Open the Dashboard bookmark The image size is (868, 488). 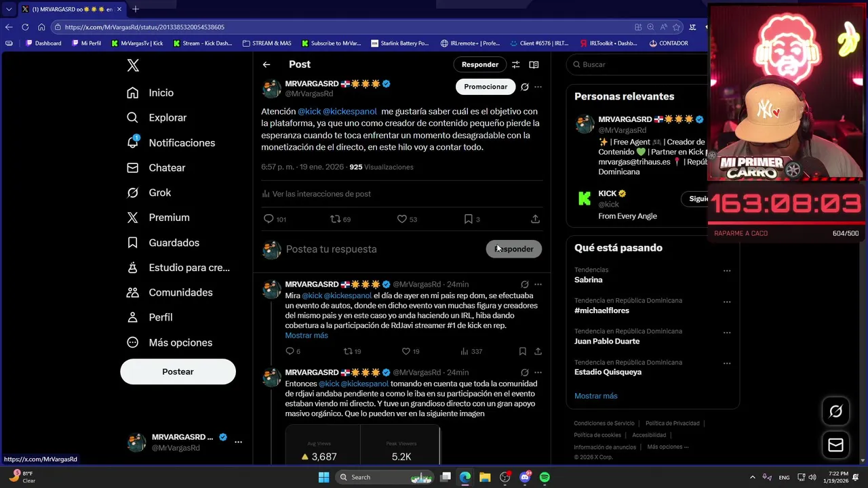tap(43, 43)
